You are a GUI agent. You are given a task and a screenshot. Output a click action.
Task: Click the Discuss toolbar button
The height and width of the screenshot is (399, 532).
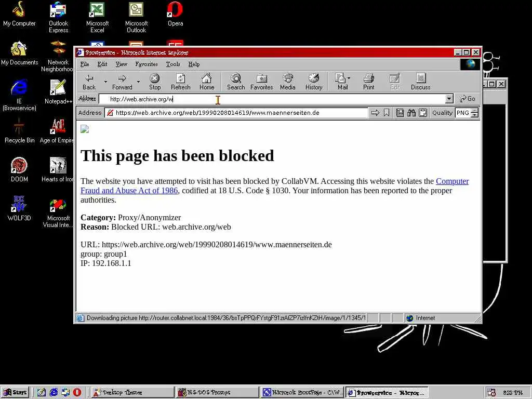pos(420,82)
